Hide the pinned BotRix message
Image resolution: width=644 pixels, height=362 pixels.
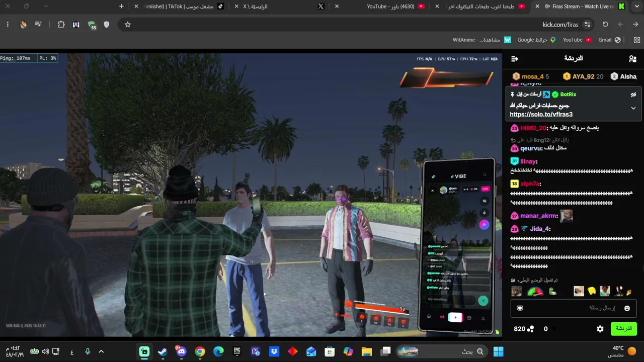click(x=633, y=95)
